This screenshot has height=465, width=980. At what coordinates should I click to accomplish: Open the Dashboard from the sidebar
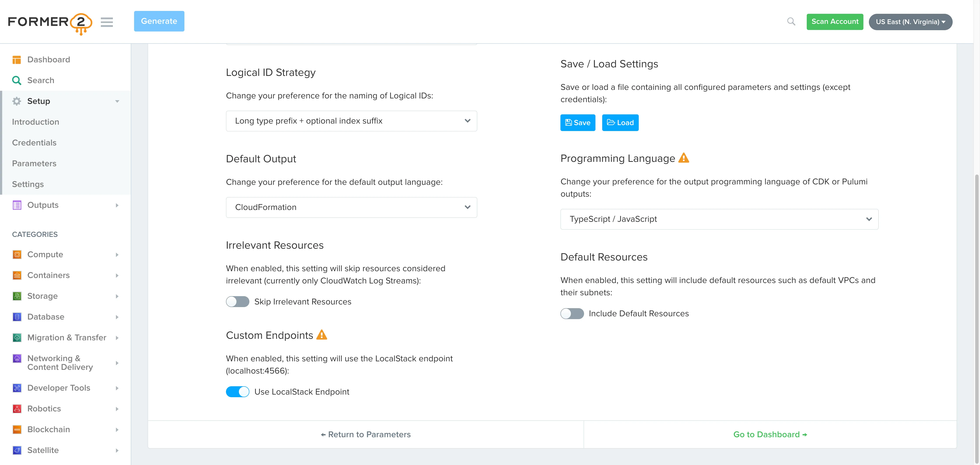click(x=48, y=59)
